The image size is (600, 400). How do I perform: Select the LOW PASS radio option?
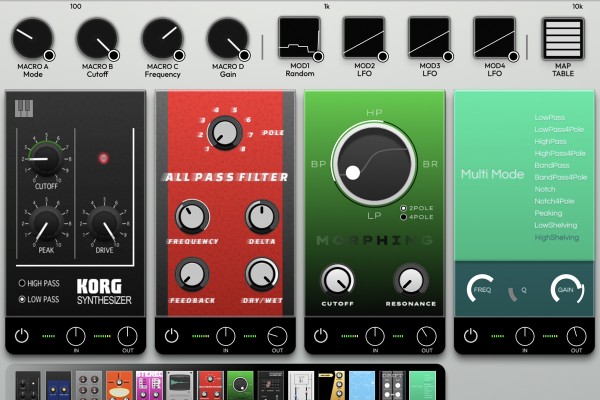23,298
